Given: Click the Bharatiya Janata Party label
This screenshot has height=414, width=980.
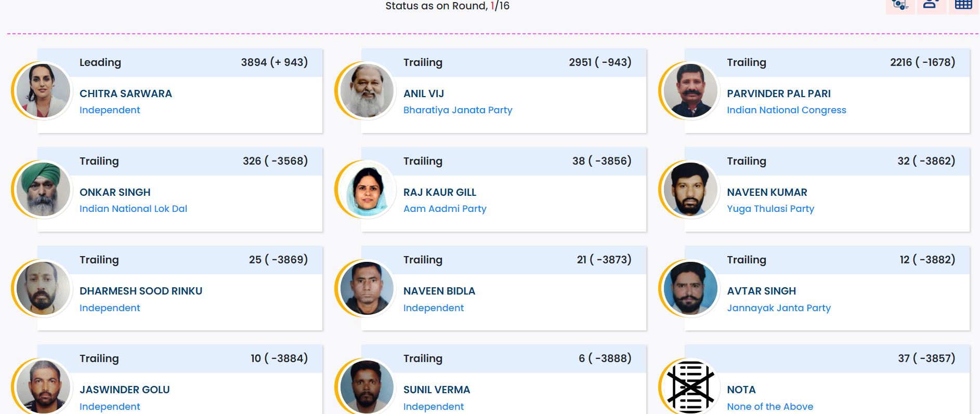Looking at the screenshot, I should point(458,110).
